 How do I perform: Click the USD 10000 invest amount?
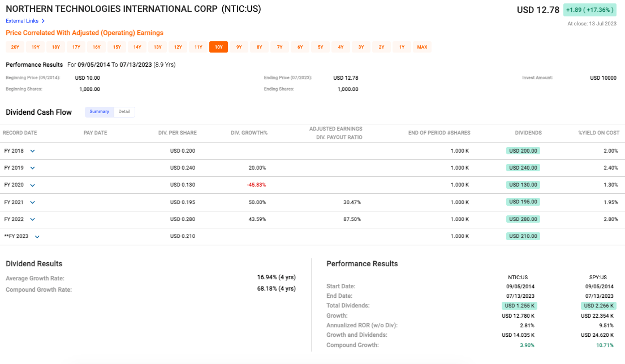603,78
